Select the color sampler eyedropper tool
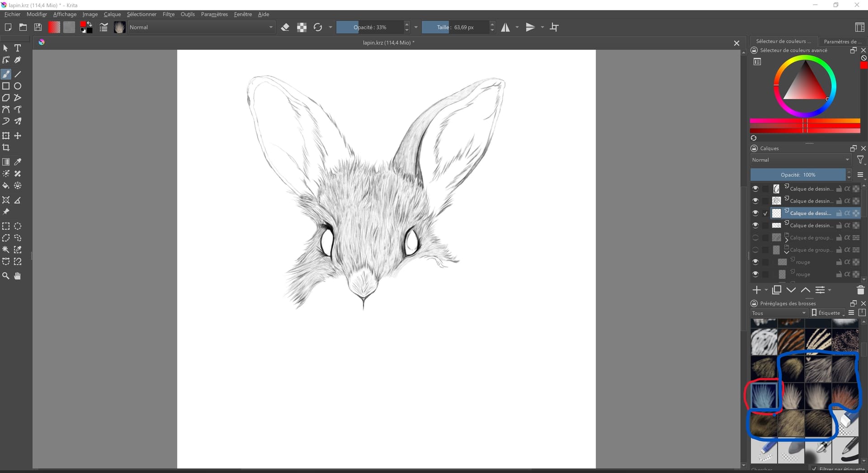 click(x=18, y=162)
